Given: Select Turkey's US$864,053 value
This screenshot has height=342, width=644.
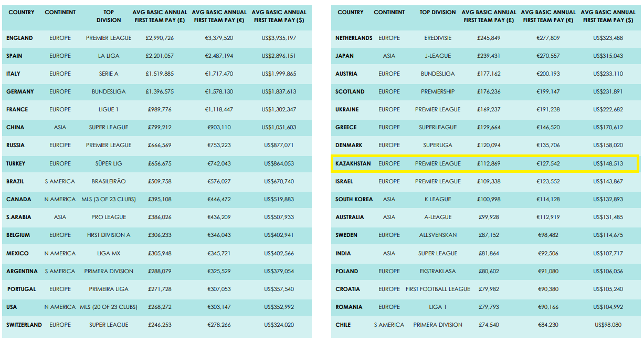Looking at the screenshot, I should tap(280, 163).
